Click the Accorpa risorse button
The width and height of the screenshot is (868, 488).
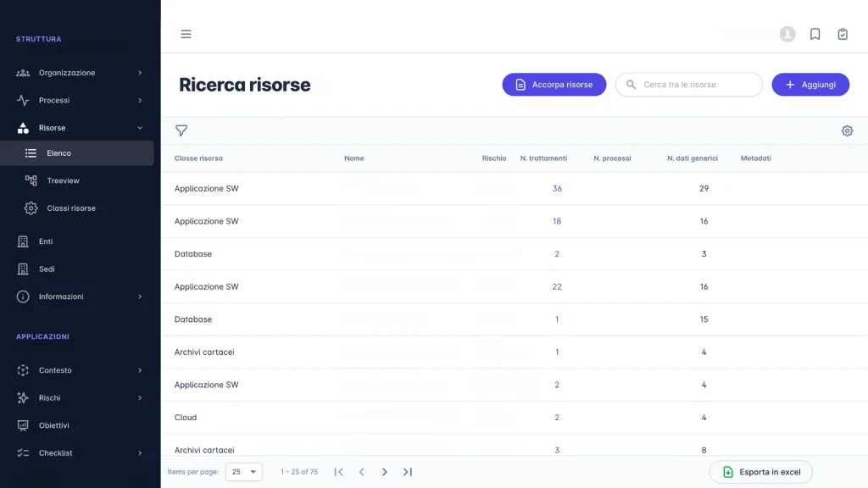click(554, 84)
